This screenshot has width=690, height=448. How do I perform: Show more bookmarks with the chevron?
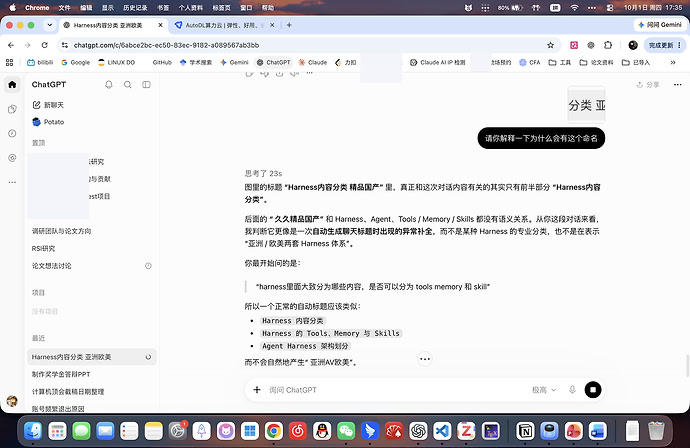[673, 62]
